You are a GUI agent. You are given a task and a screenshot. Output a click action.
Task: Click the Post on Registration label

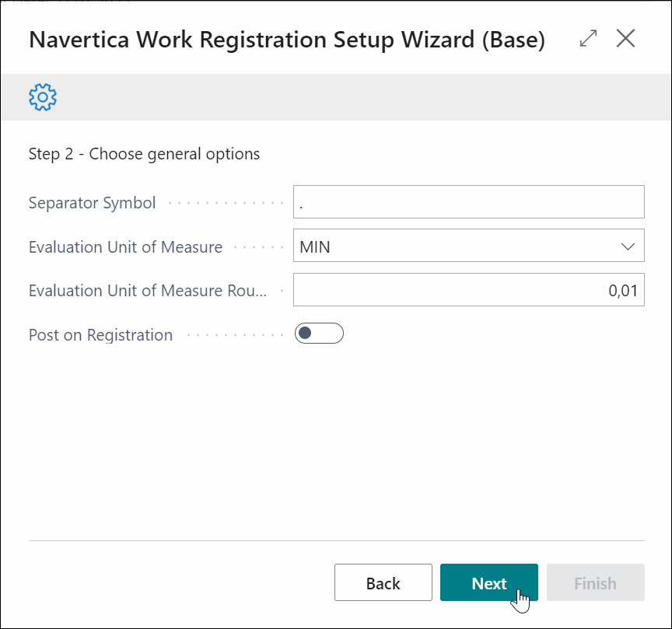tap(100, 334)
